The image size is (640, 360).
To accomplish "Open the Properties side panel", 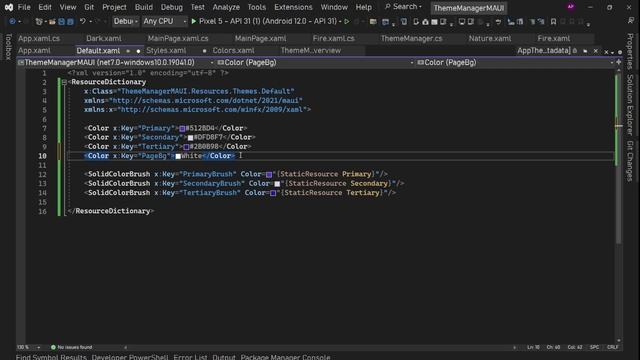I will click(x=630, y=51).
